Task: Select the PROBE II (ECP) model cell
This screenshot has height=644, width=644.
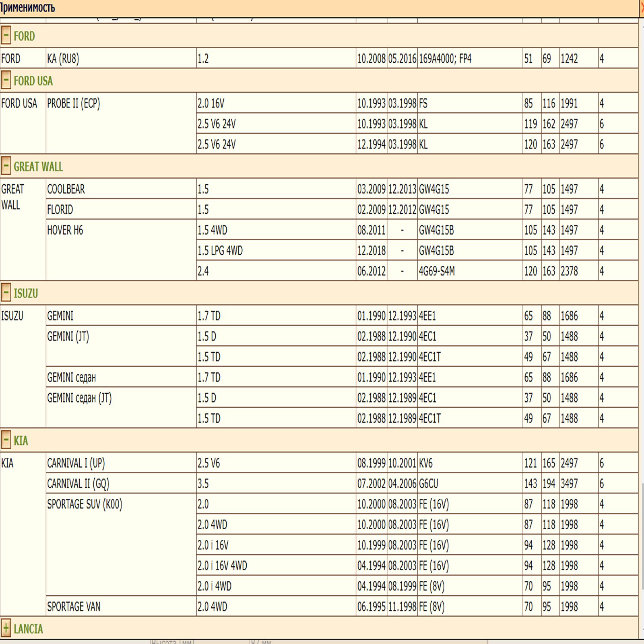Action: coord(74,103)
